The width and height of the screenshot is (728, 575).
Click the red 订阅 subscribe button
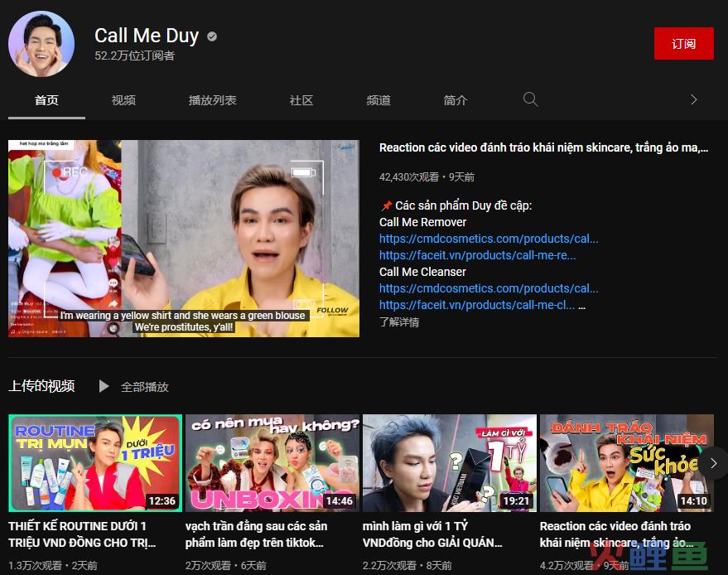(x=684, y=44)
